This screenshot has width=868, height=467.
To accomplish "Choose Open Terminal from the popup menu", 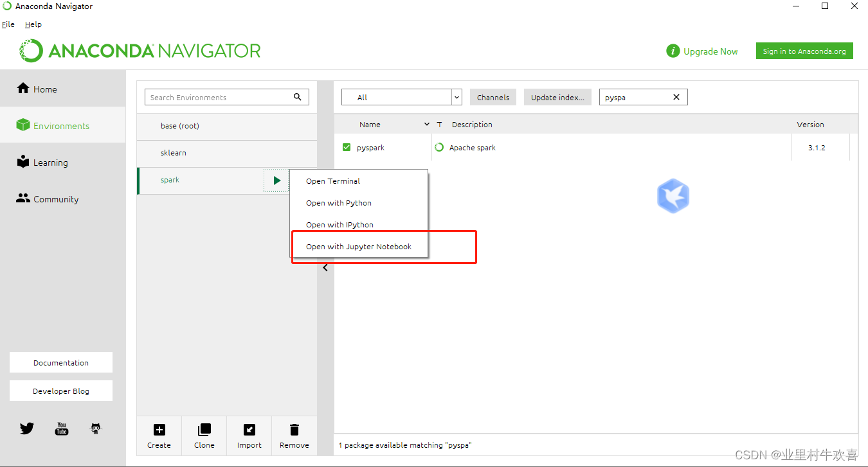I will tap(359, 181).
